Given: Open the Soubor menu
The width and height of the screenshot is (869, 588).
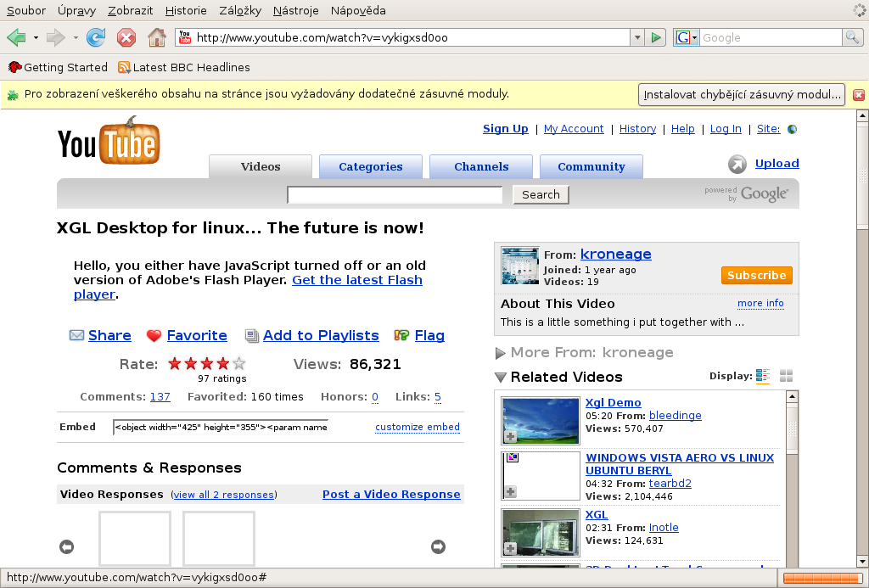Looking at the screenshot, I should coord(26,10).
